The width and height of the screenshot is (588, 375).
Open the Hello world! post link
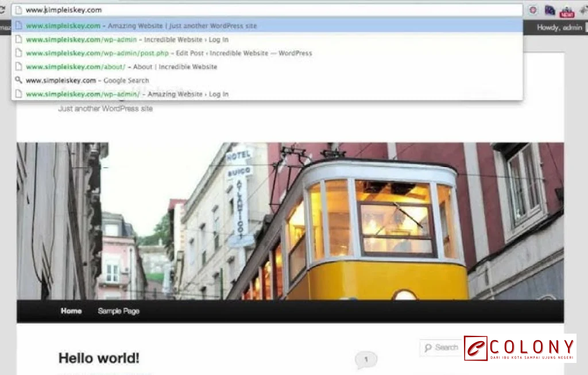[x=98, y=358]
